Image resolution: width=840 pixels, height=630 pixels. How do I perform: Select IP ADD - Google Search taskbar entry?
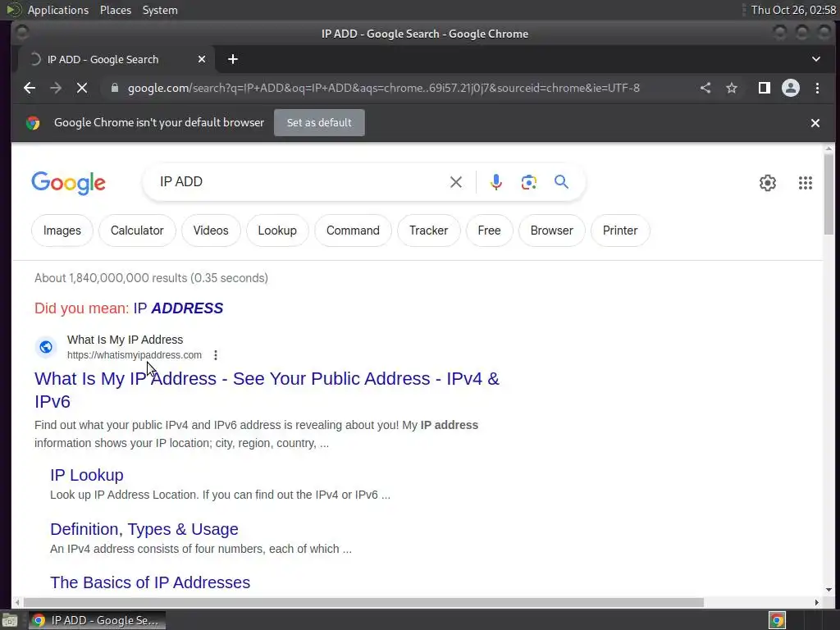coord(97,620)
